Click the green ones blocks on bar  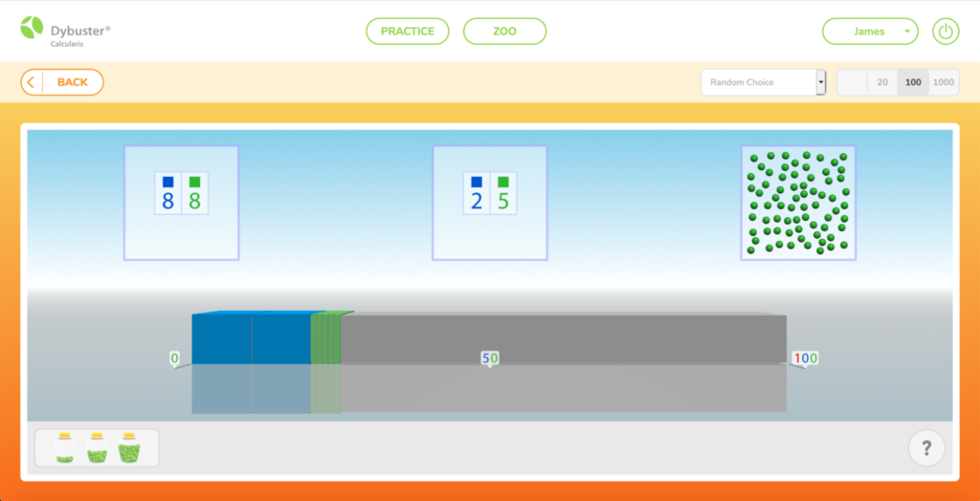click(326, 338)
